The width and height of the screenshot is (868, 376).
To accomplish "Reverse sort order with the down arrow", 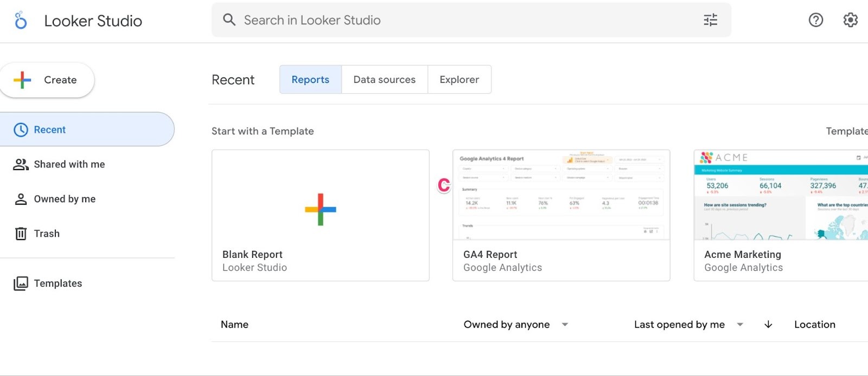I will (x=768, y=325).
